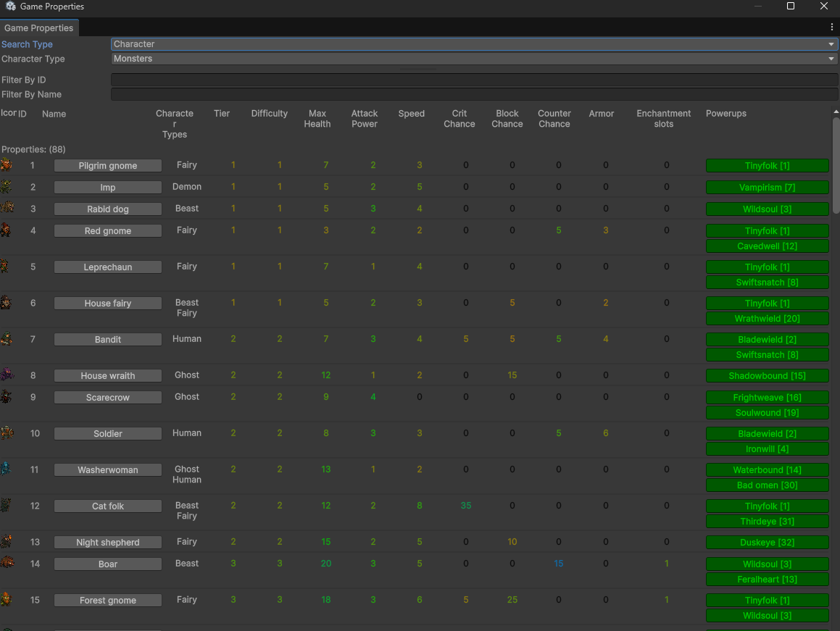The height and width of the screenshot is (631, 840).
Task: Open the Leprechaun name button
Action: point(108,267)
